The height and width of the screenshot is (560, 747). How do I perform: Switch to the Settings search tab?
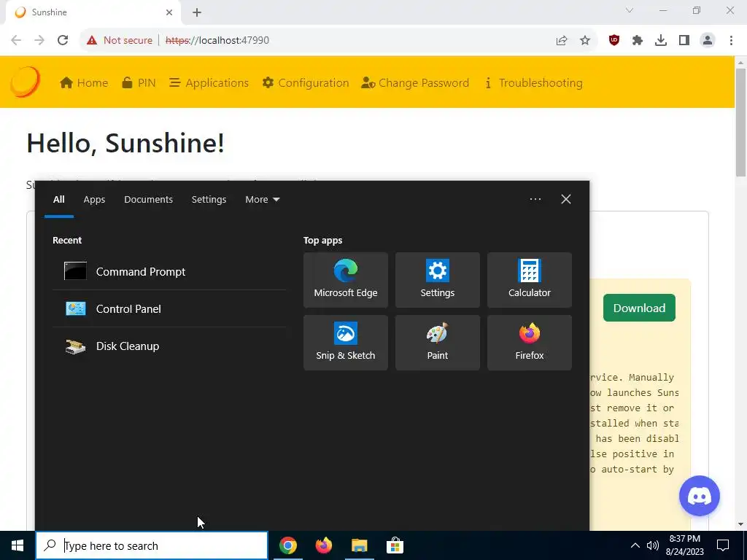209,200
